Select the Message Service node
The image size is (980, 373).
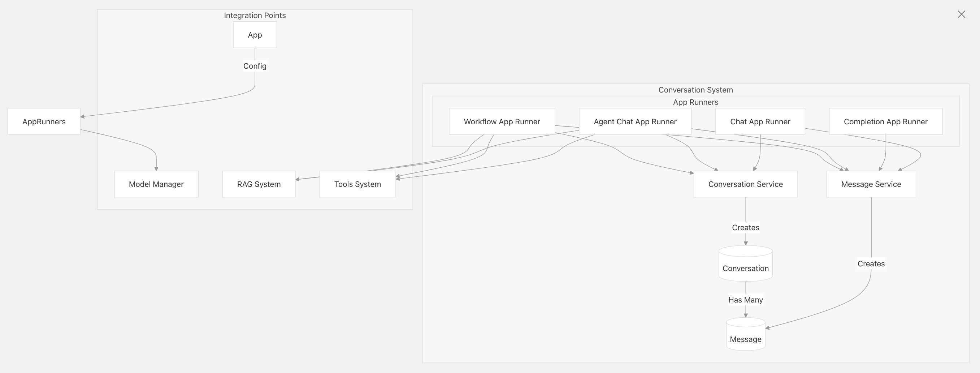click(871, 184)
